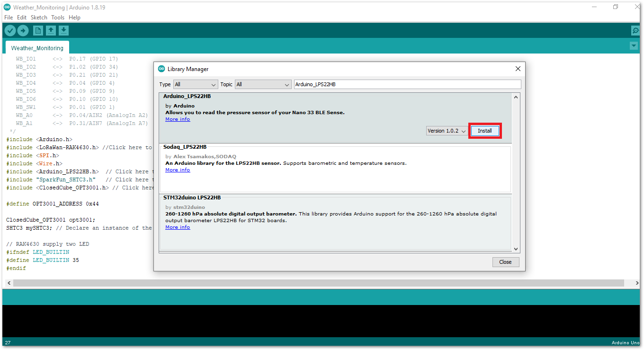This screenshot has height=350, width=644.
Task: Click the library search text field
Action: (x=407, y=84)
